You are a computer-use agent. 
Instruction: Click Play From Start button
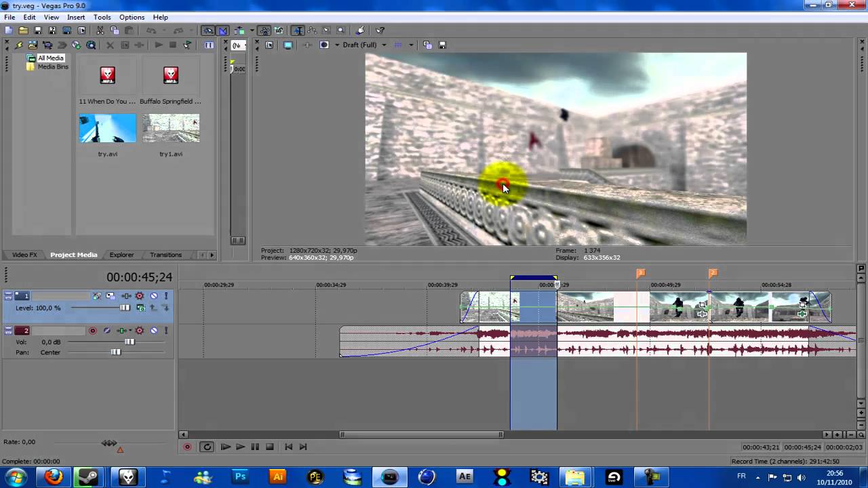[225, 447]
